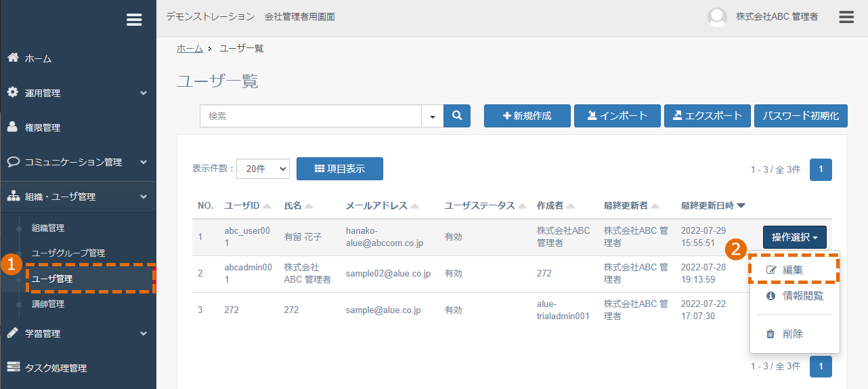Click the タスク処理管理 icon
Viewport: 868px width, 389px height.
[x=13, y=367]
